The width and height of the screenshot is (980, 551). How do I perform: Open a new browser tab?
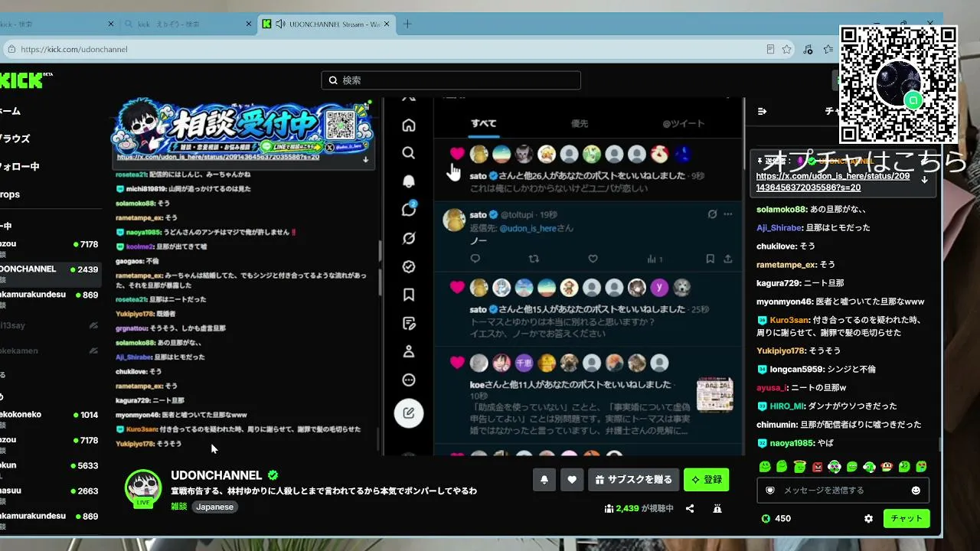point(407,24)
